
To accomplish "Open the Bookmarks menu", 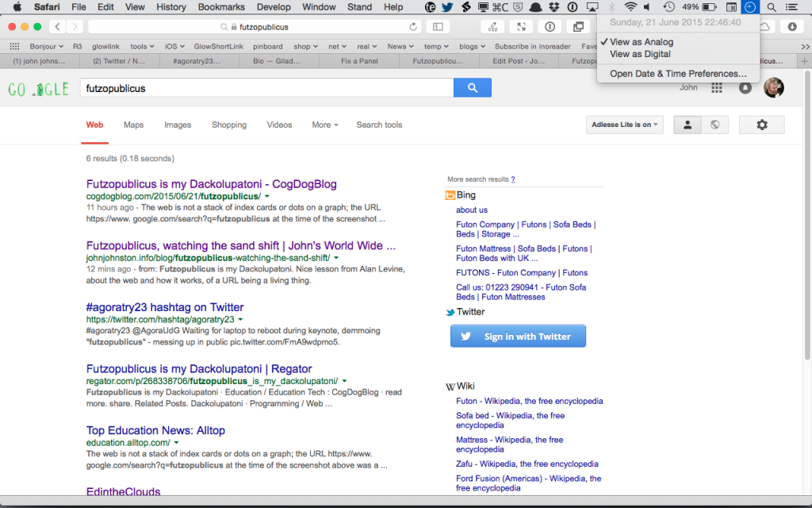I will coord(221,6).
